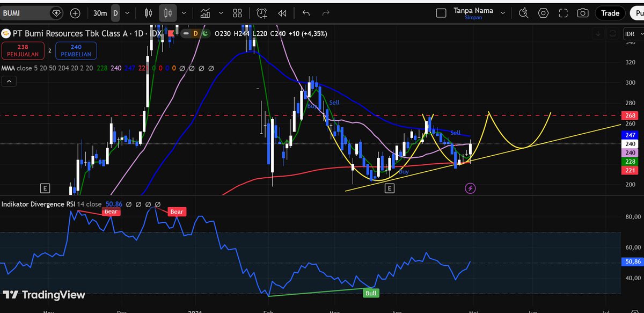
Task: Open the indicator templates grid icon
Action: point(236,13)
